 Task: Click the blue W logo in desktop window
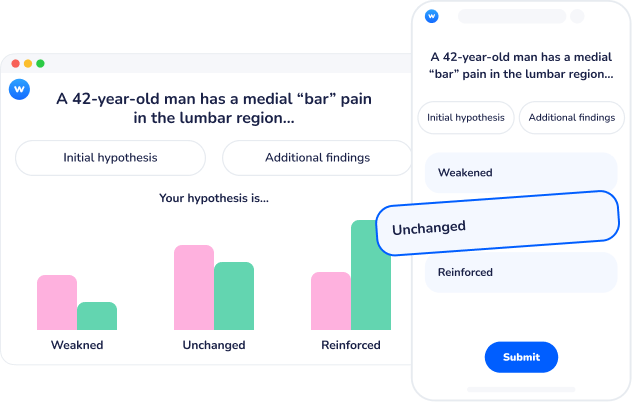point(19,88)
